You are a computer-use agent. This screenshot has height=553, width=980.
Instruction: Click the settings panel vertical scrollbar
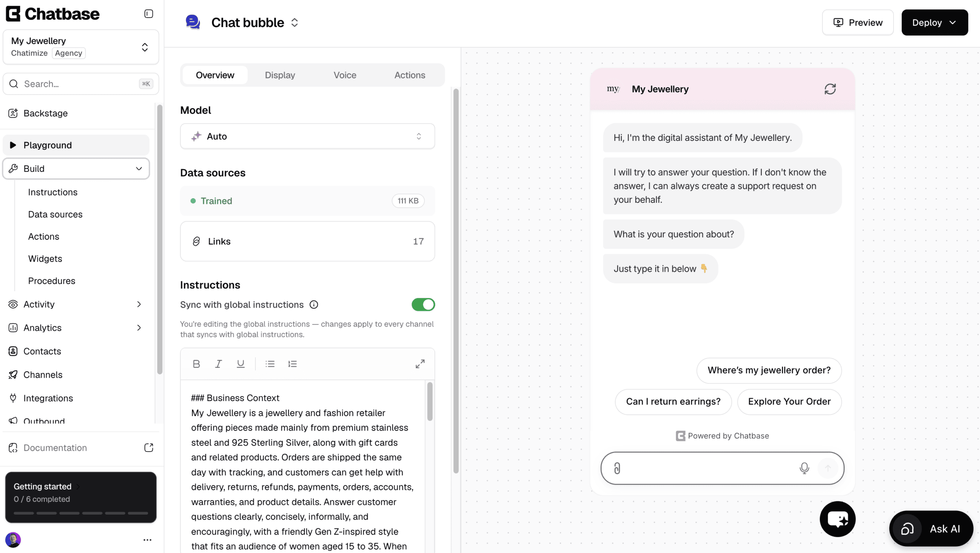(x=456, y=281)
